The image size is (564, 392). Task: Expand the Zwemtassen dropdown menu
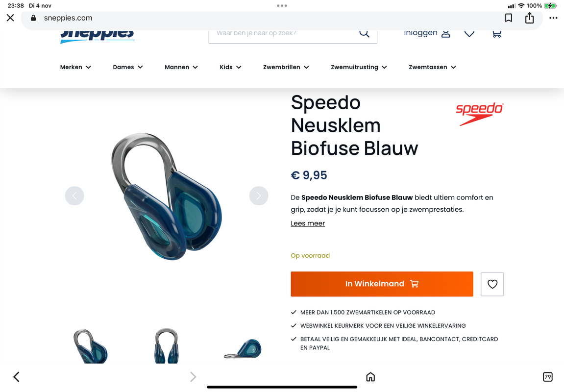pos(432,67)
